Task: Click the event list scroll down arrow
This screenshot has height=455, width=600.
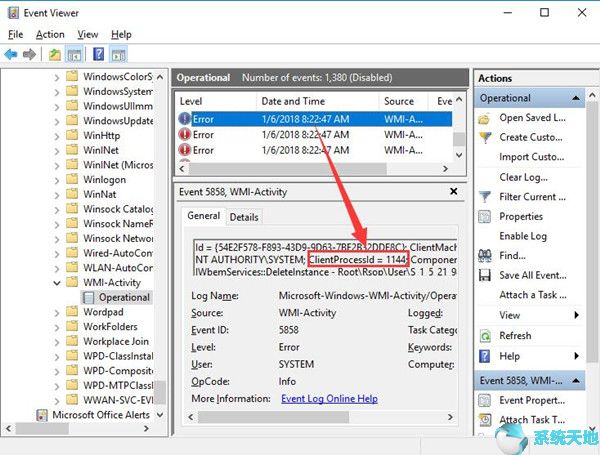Action: 459,155
